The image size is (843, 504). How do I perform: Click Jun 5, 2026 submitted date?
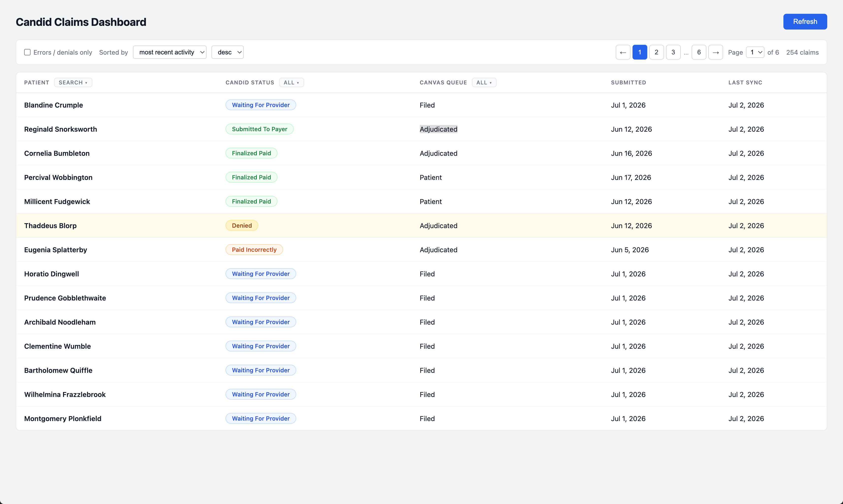630,250
